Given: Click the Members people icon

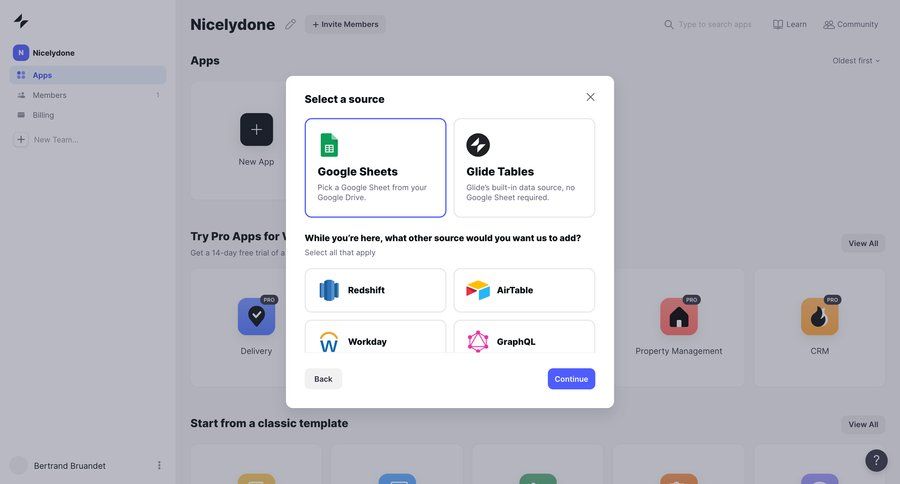Looking at the screenshot, I should pyautogui.click(x=21, y=95).
